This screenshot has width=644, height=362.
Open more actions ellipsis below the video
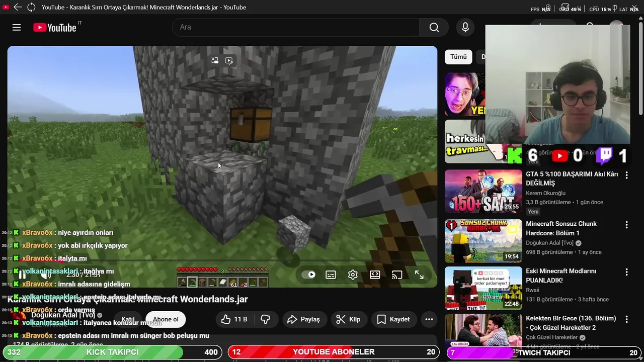pos(429,319)
